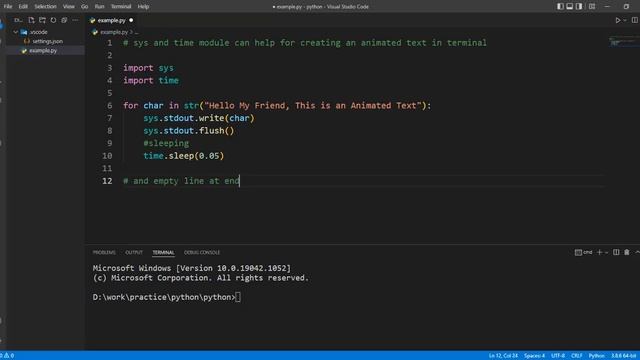The height and width of the screenshot is (360, 640).
Task: Click the '# and empty line at end' comment
Action: point(181,181)
